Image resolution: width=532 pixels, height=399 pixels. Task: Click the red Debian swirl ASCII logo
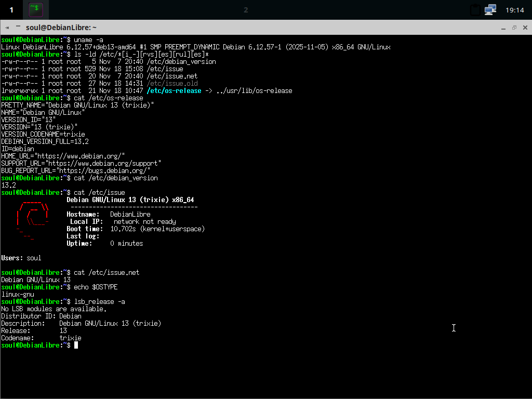point(32,218)
